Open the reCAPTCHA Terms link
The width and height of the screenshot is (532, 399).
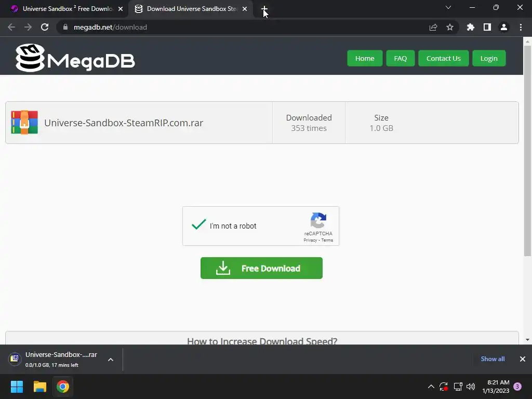327,240
